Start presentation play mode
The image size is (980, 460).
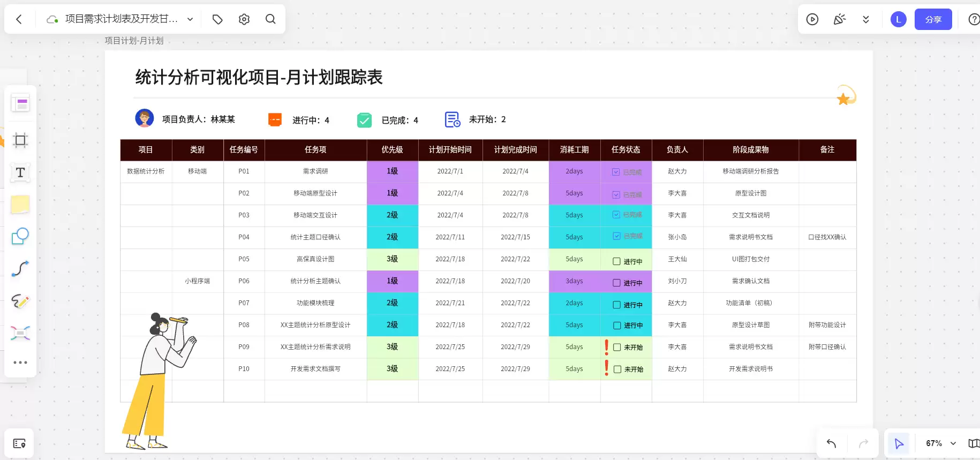click(812, 20)
